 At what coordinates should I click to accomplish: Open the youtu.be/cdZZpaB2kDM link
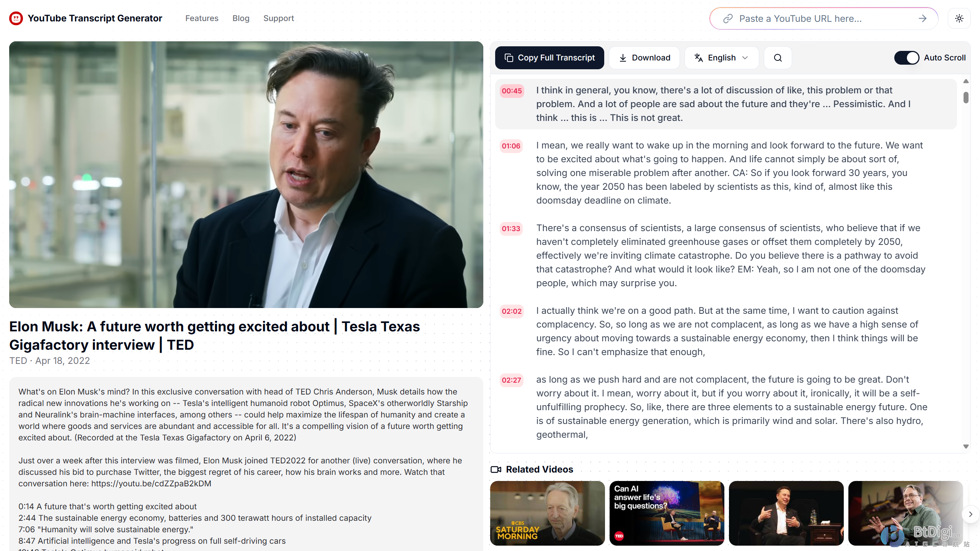(x=151, y=483)
